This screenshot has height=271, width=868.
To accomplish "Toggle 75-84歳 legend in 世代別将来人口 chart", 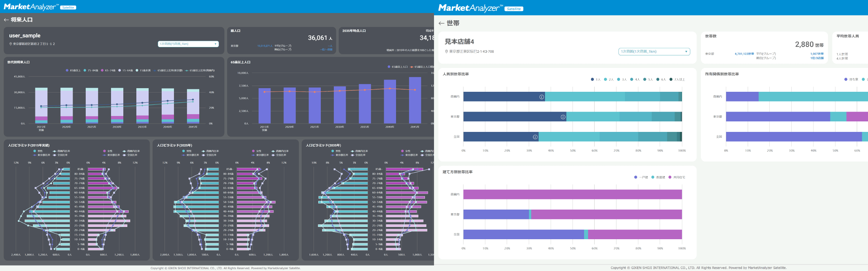I will (x=91, y=70).
